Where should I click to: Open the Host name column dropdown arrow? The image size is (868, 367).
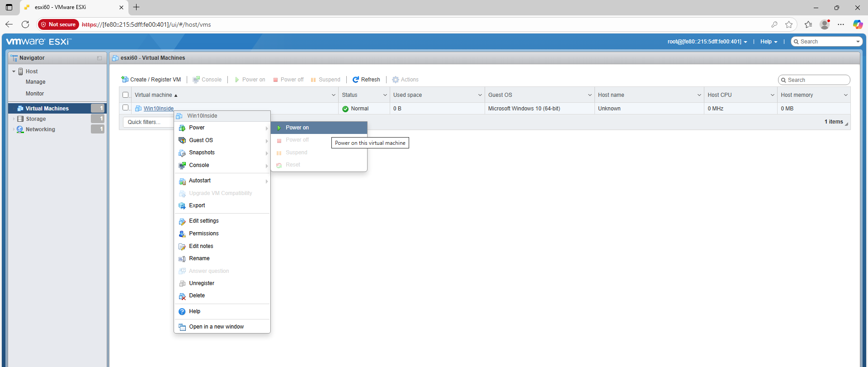(699, 95)
